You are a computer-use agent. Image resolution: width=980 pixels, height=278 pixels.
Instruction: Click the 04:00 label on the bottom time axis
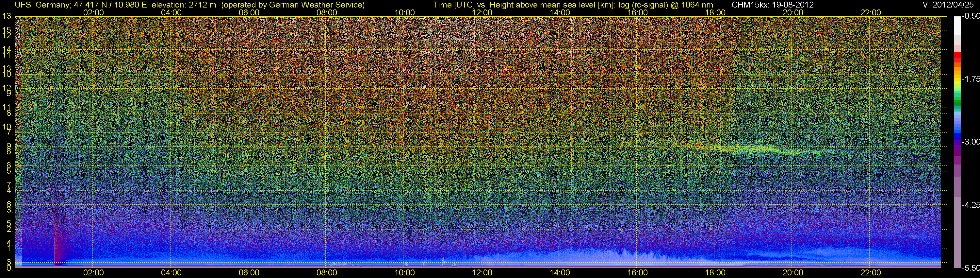tap(171, 273)
